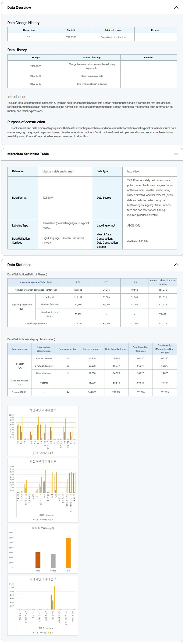This screenshot has width=185, height=644.
Task: Click the '1:01' ratio column header
Action: 78,282
